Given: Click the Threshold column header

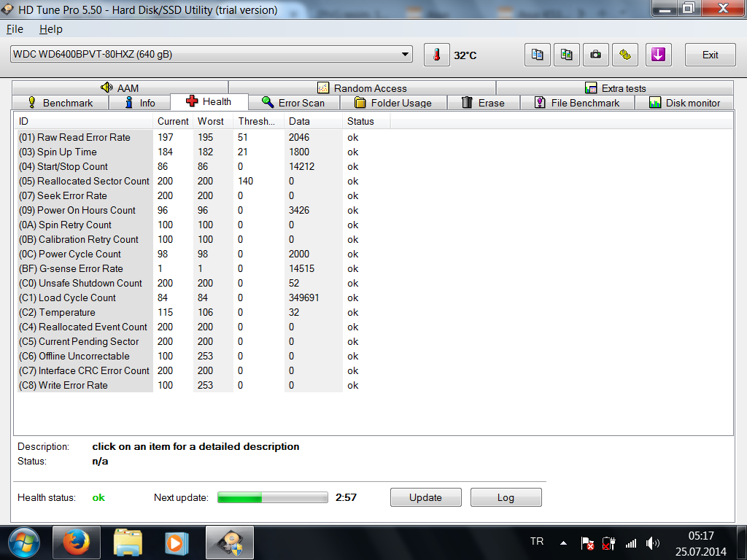Looking at the screenshot, I should [259, 122].
